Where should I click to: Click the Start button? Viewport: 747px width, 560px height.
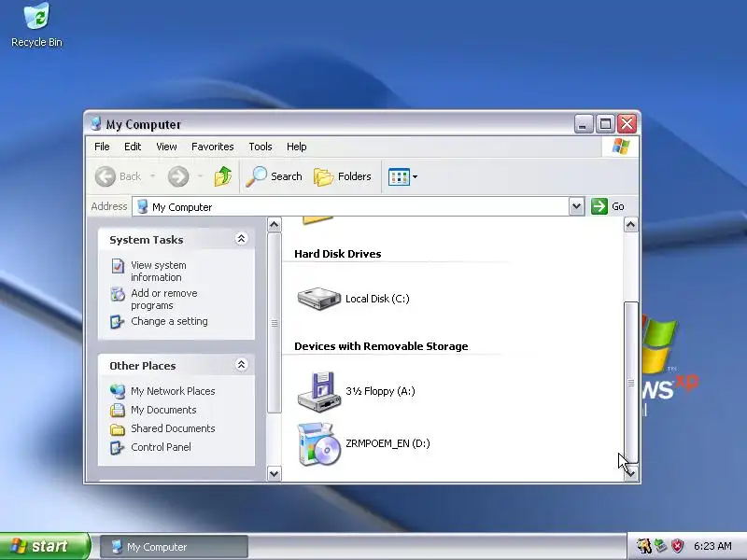point(45,546)
